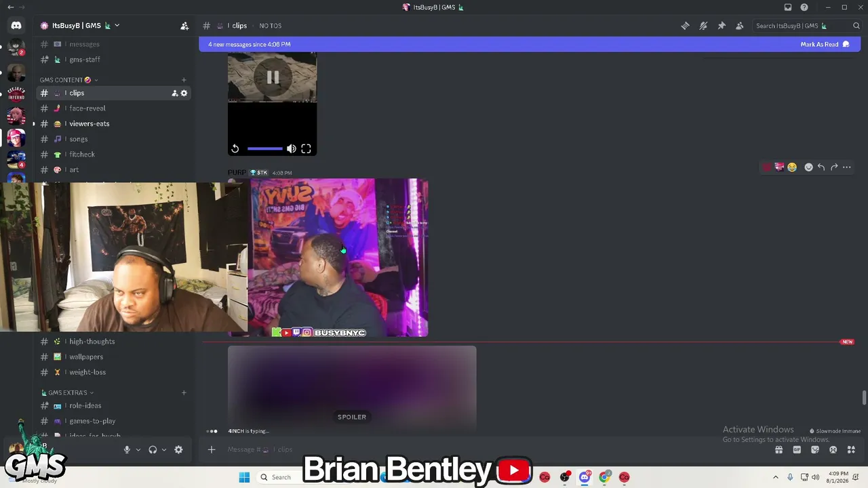Select the fitcheck channel
This screenshot has width=868, height=488.
[113, 155]
